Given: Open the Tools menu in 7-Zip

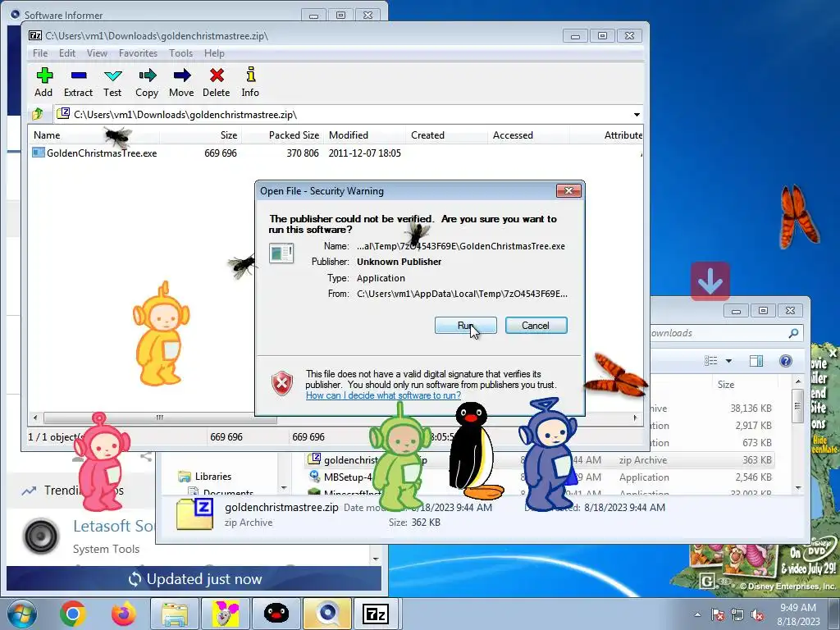Looking at the screenshot, I should click(x=181, y=53).
